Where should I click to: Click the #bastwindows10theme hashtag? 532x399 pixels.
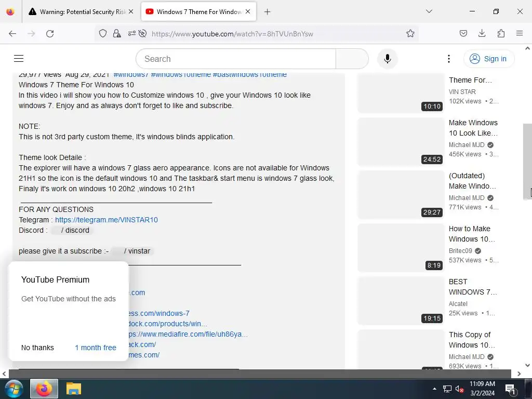tap(249, 75)
